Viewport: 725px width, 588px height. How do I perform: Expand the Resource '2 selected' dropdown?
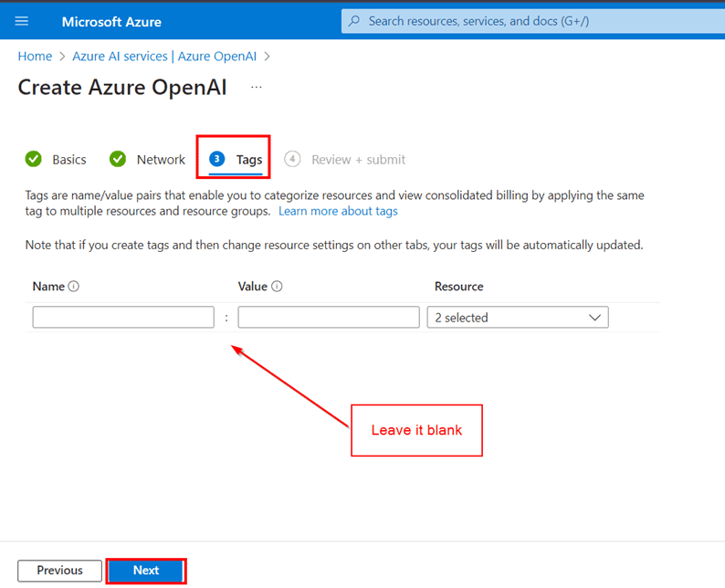516,318
